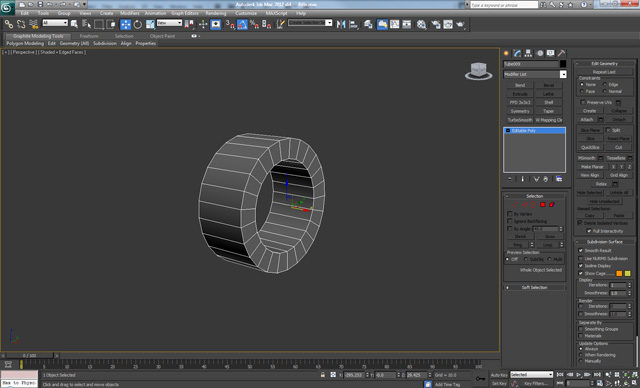
Task: Switch to the Object Paint tab
Action: pos(162,36)
